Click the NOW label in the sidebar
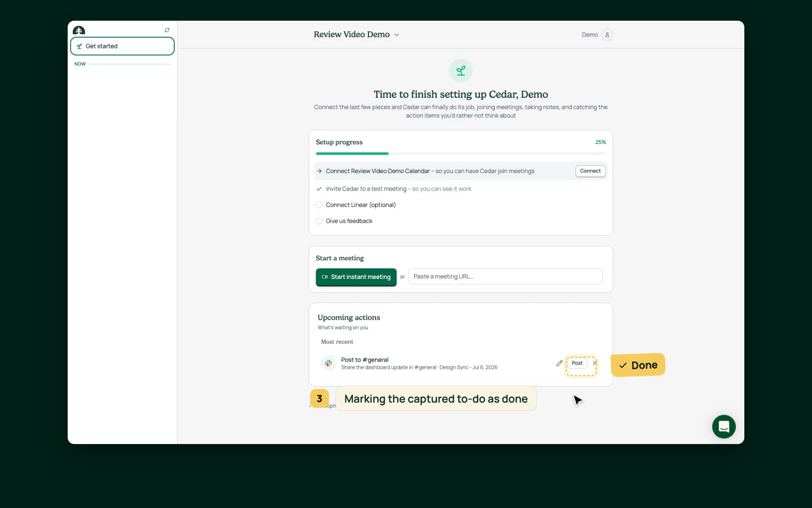Image resolution: width=812 pixels, height=508 pixels. 80,64
